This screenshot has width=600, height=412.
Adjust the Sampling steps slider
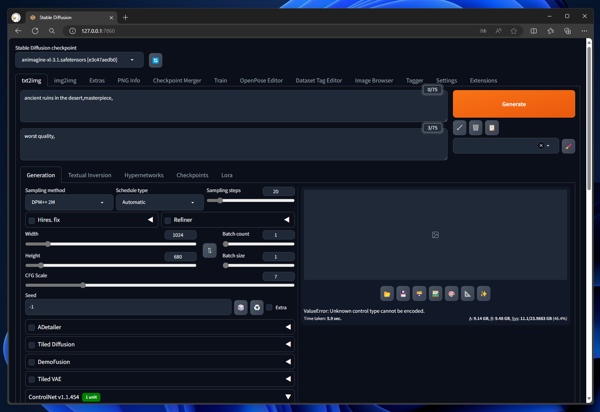251,200
